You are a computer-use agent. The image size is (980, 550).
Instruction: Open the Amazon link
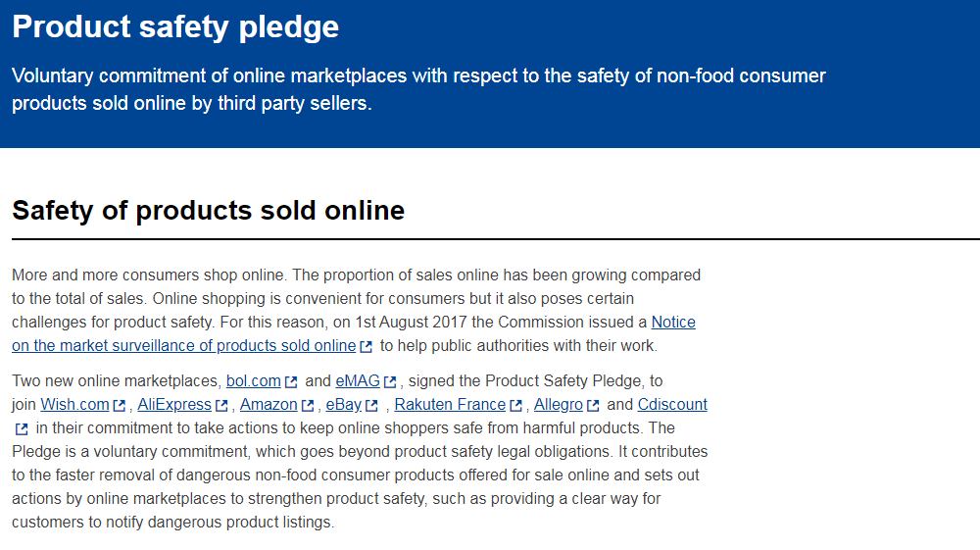coord(269,405)
